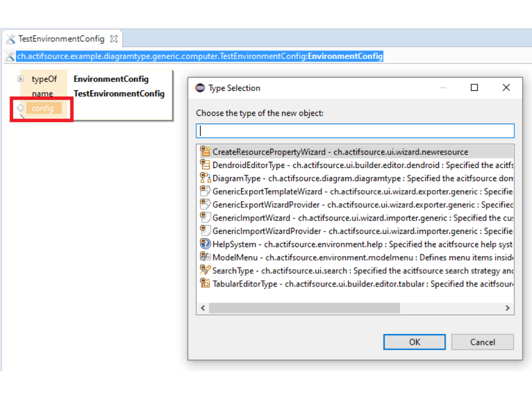Click the DendroidEditorType item icon

click(x=205, y=165)
